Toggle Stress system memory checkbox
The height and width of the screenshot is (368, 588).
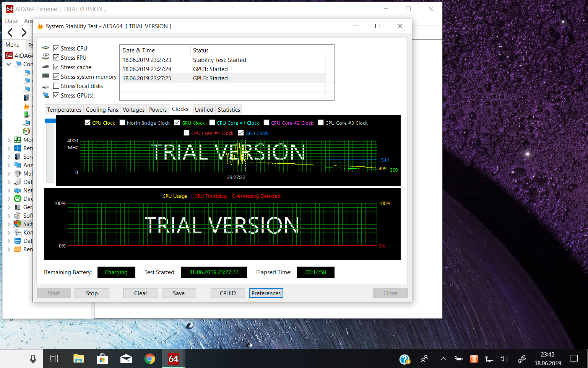coord(56,77)
